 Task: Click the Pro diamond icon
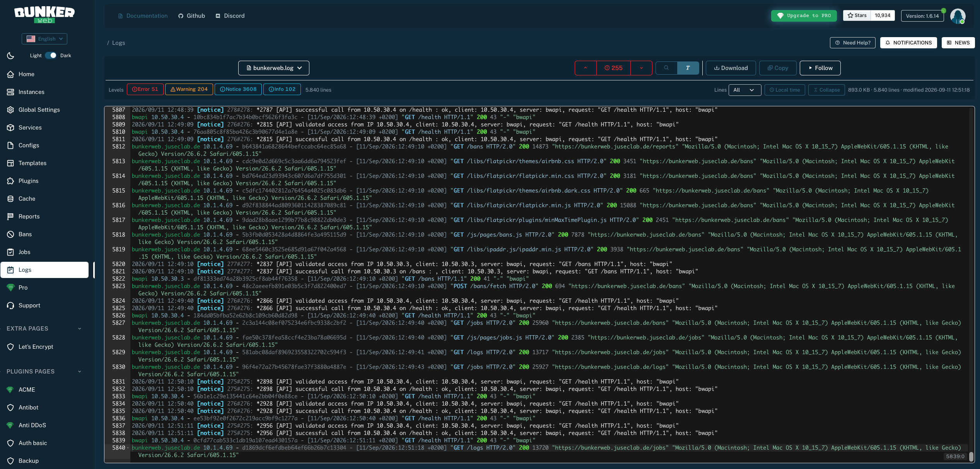coord(10,288)
